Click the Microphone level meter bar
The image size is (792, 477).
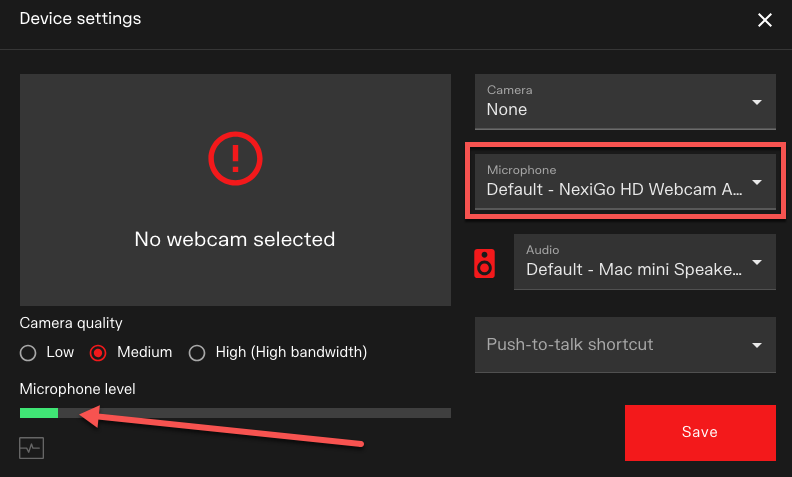click(235, 413)
